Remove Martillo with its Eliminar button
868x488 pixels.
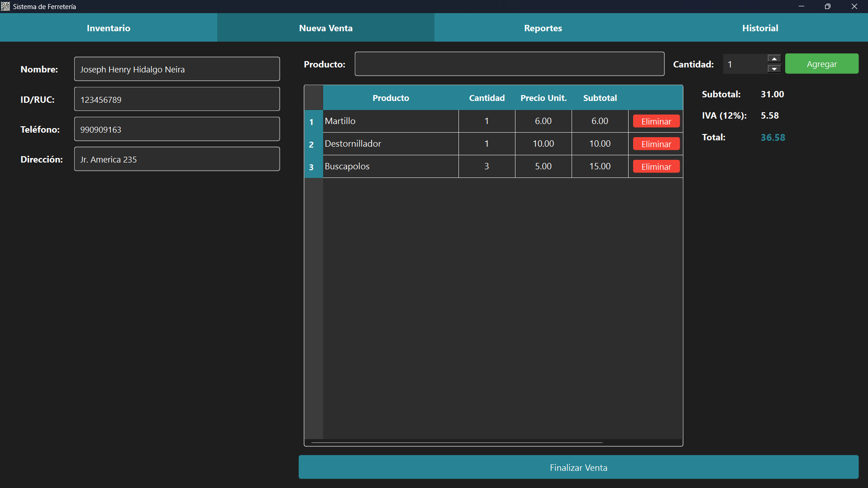coord(656,121)
